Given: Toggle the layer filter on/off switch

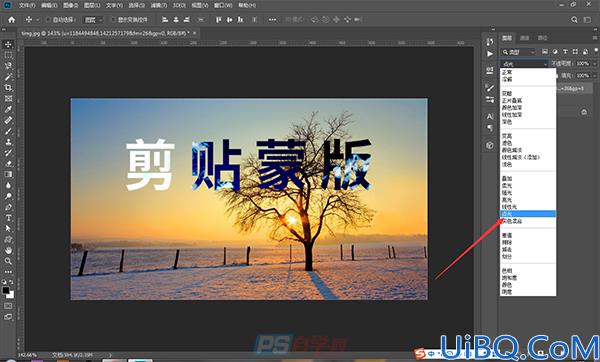Looking at the screenshot, I should tap(596, 51).
